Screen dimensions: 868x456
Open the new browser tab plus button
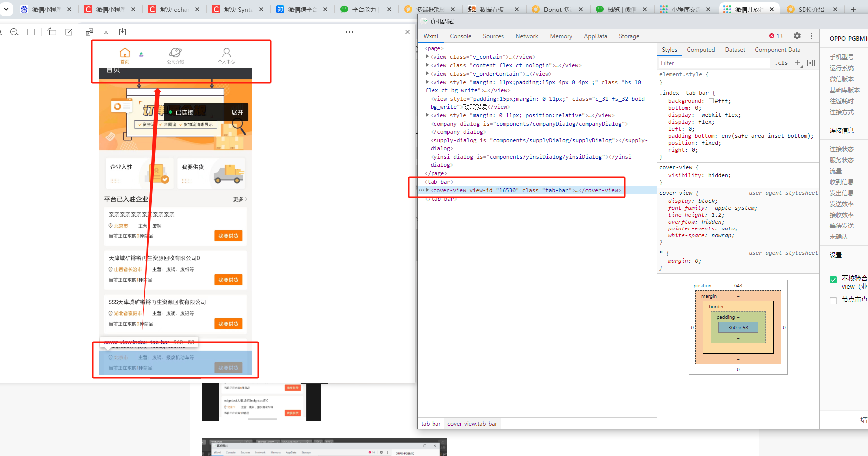(853, 9)
